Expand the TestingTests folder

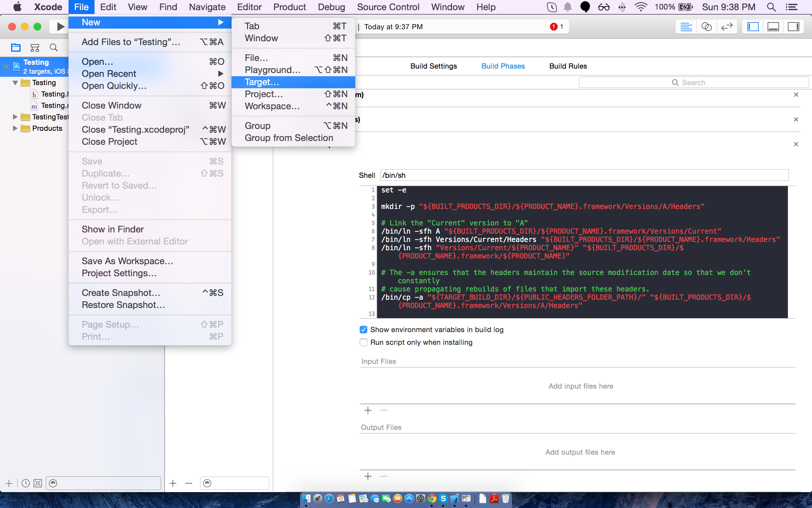(x=15, y=117)
